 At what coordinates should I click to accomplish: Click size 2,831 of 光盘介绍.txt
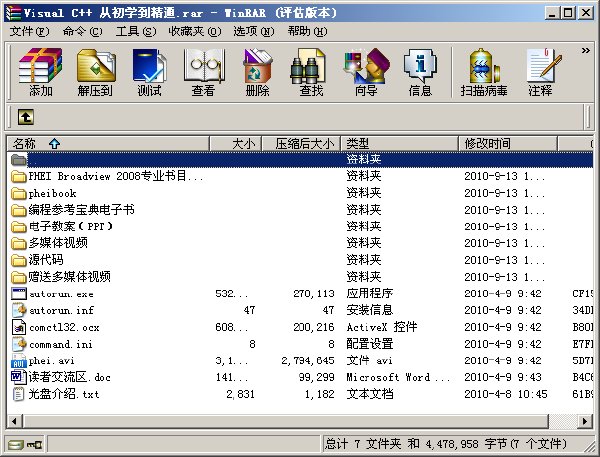tap(240, 394)
